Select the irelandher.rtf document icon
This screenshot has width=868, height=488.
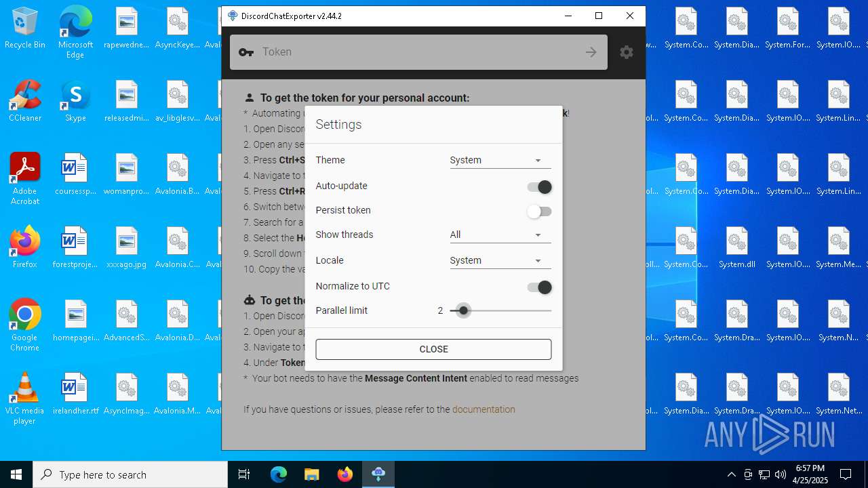[x=75, y=394]
